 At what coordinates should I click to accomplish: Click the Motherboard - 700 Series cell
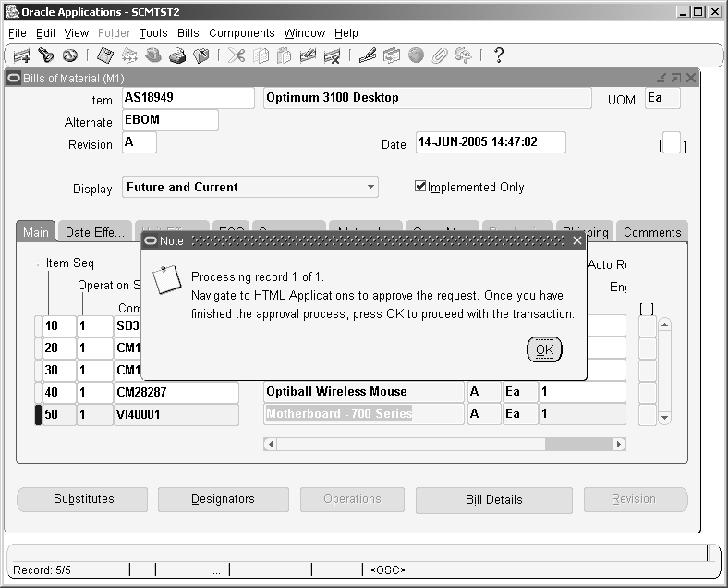[364, 414]
